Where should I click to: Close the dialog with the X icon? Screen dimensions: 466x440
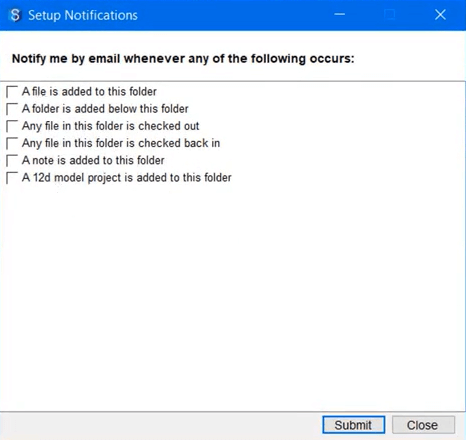[x=440, y=14]
